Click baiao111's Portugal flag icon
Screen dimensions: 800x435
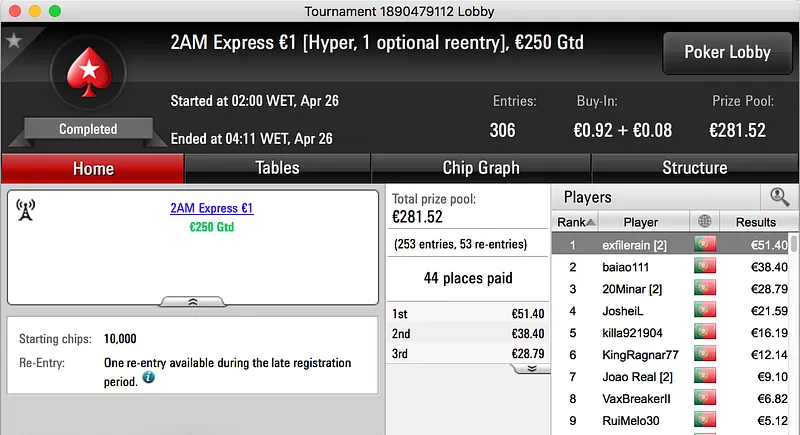coord(705,267)
